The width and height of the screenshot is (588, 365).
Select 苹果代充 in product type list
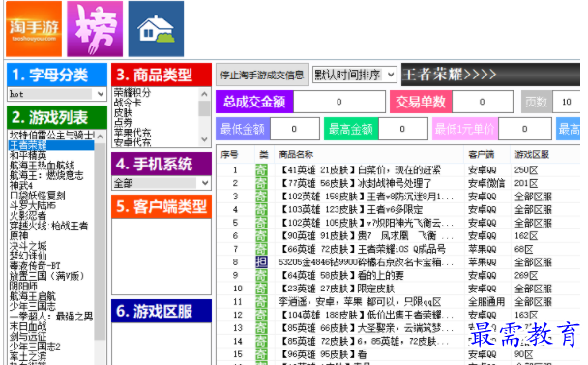132,133
